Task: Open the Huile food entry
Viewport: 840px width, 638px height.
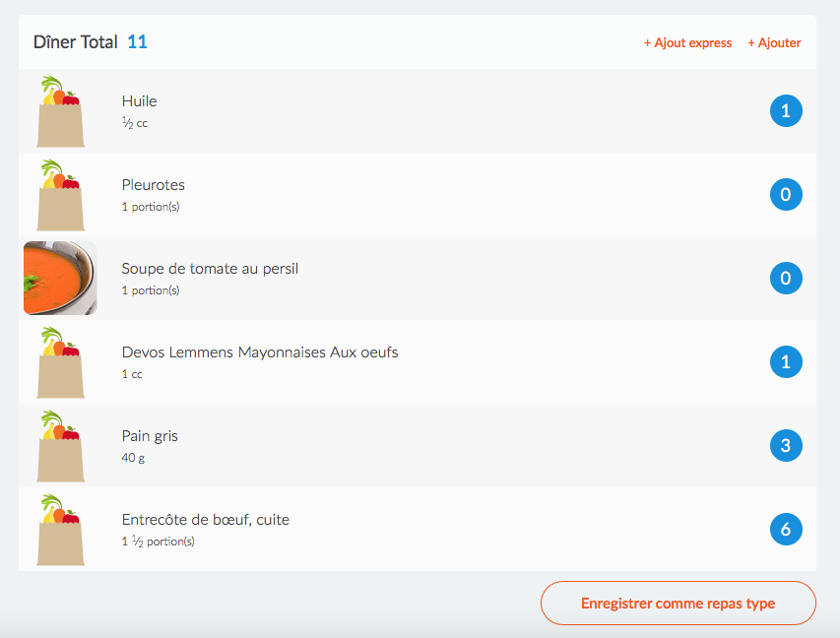Action: coord(418,111)
